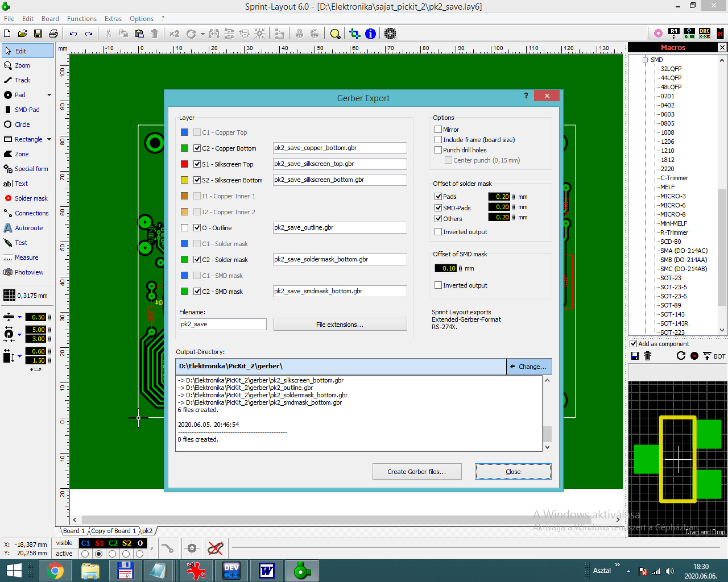Click the red S1 - Silkscreen Top color swatch

tap(184, 164)
